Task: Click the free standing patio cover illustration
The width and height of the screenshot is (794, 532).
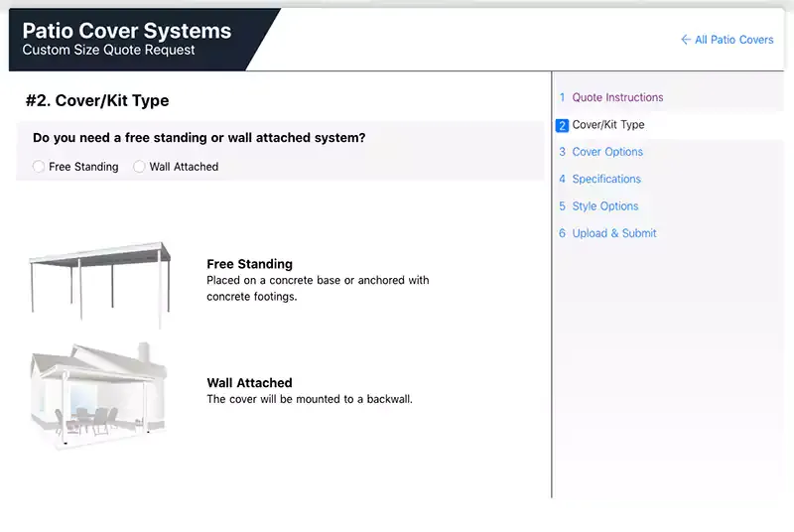Action: [x=100, y=281]
